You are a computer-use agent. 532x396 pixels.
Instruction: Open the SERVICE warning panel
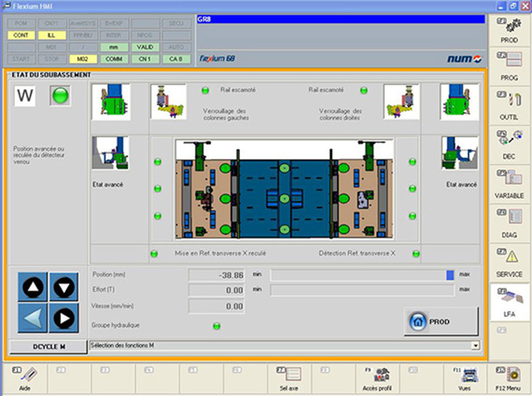(x=509, y=262)
